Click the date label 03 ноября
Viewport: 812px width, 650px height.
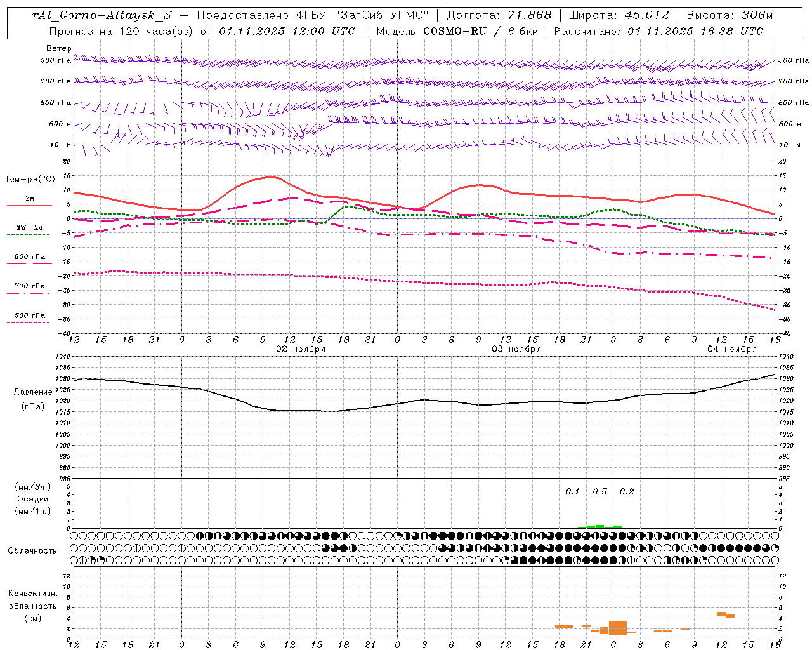516,349
